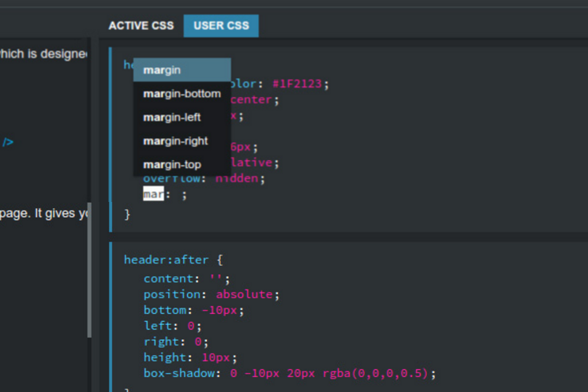The height and width of the screenshot is (392, 588).
Task: Click the highlighted 'mar' property input
Action: (153, 194)
